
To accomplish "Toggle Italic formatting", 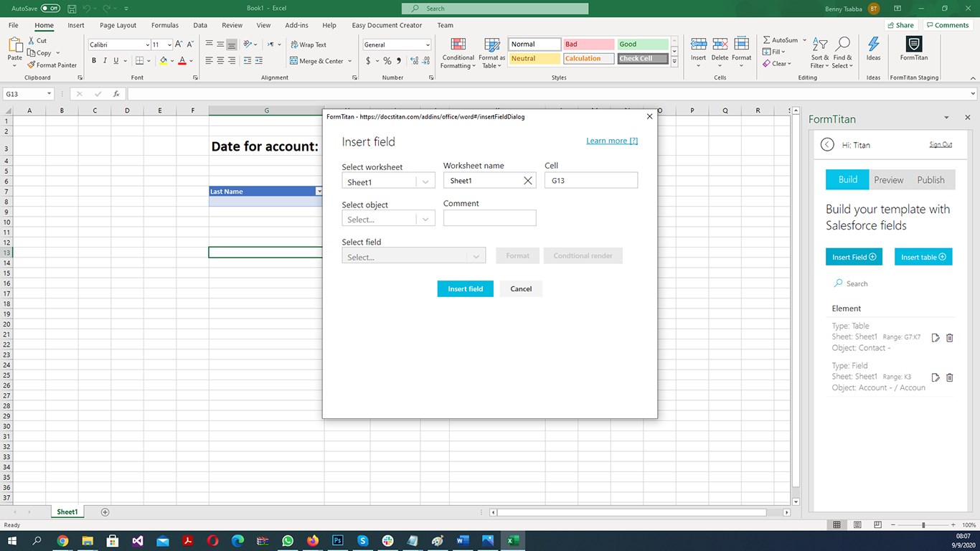I will pyautogui.click(x=105, y=61).
